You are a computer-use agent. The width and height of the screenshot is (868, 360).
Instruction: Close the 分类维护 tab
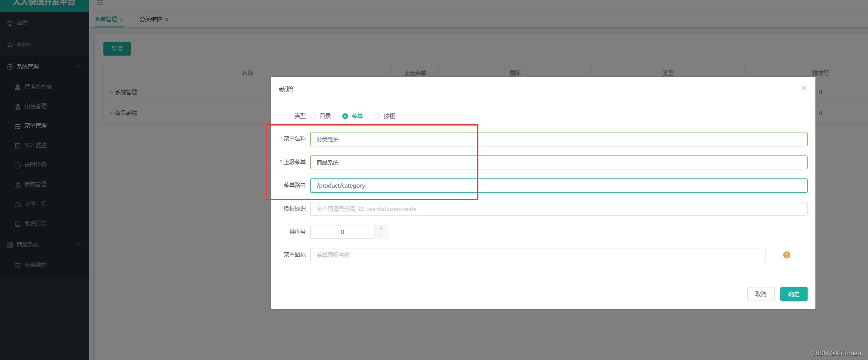coord(166,20)
